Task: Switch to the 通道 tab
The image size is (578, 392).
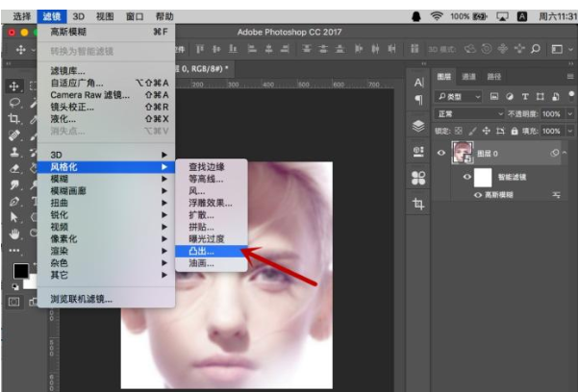Action: [x=468, y=76]
